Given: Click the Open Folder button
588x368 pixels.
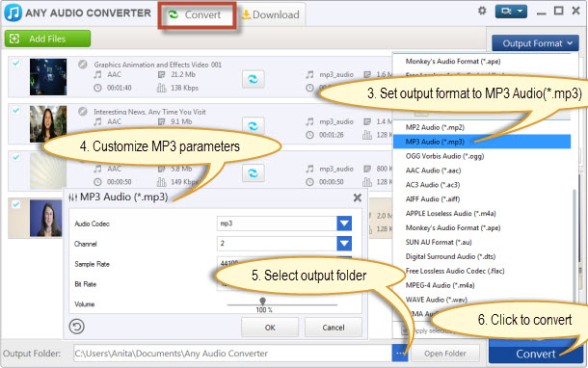Looking at the screenshot, I should [x=445, y=354].
